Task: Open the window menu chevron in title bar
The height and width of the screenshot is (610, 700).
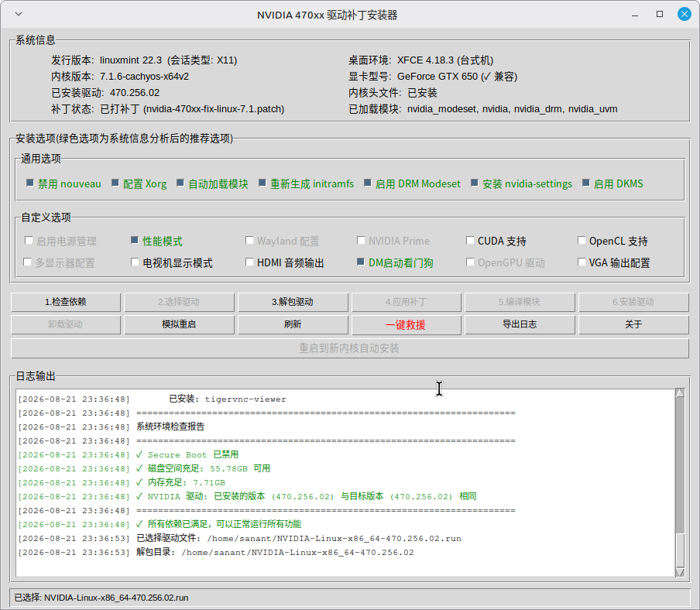Action: [19, 14]
